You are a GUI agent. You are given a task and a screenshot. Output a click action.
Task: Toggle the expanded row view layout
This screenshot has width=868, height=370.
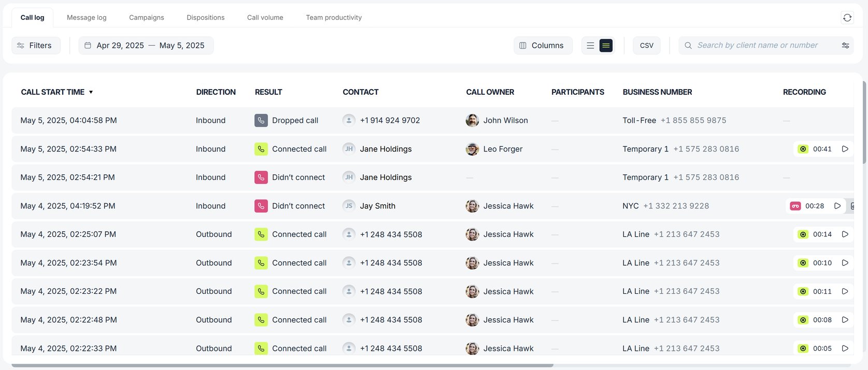605,45
